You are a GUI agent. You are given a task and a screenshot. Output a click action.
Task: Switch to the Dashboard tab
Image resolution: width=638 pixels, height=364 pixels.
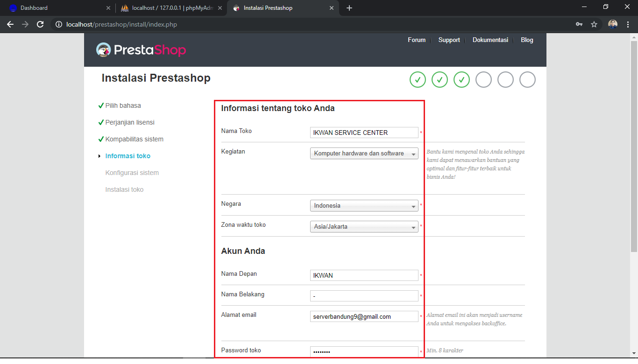[58, 8]
